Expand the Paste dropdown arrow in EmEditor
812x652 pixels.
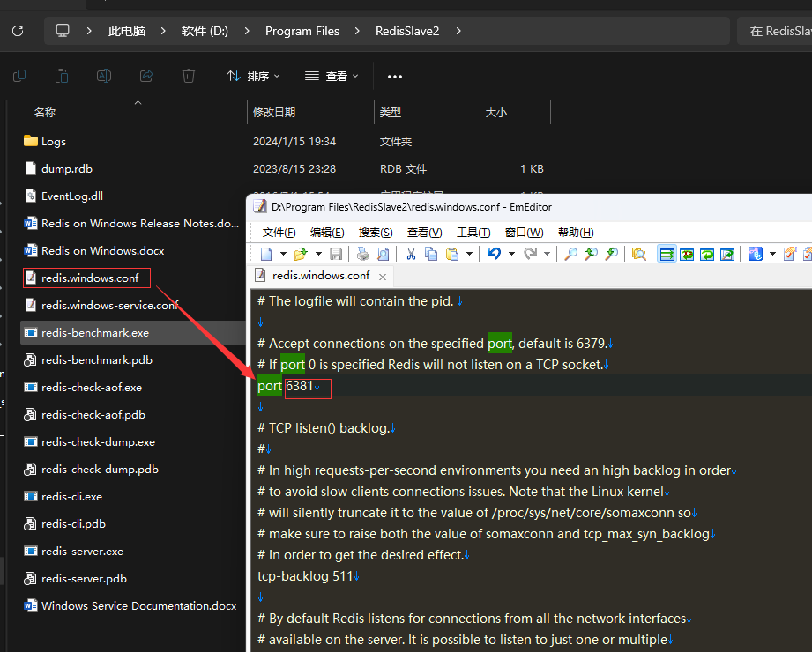click(469, 254)
